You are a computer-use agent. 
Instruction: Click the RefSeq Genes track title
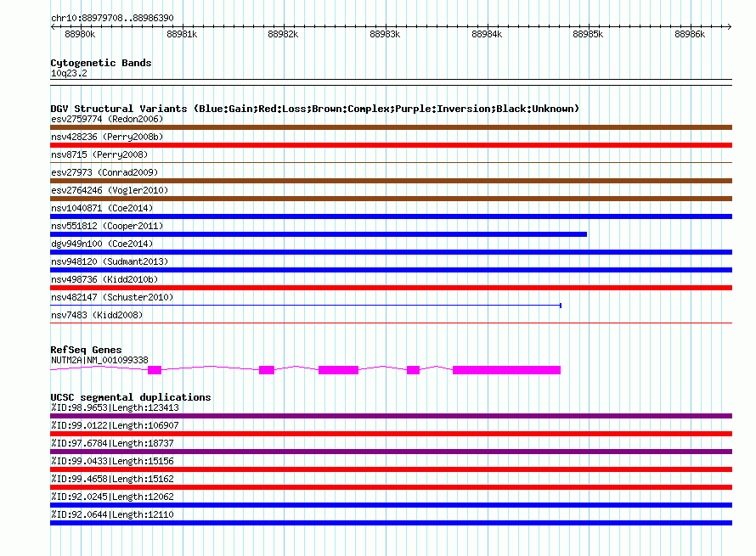click(86, 350)
